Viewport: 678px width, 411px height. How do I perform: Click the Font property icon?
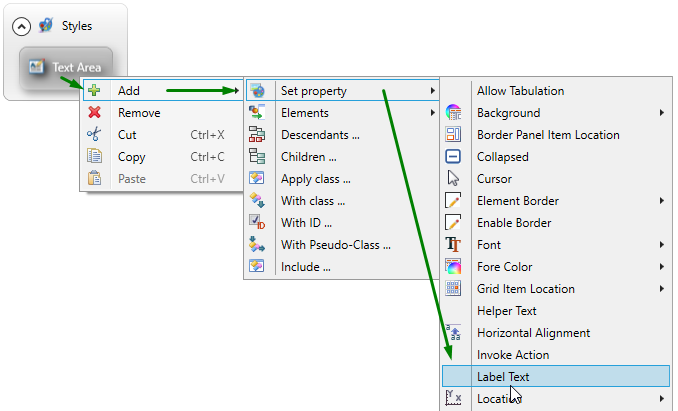tap(453, 245)
